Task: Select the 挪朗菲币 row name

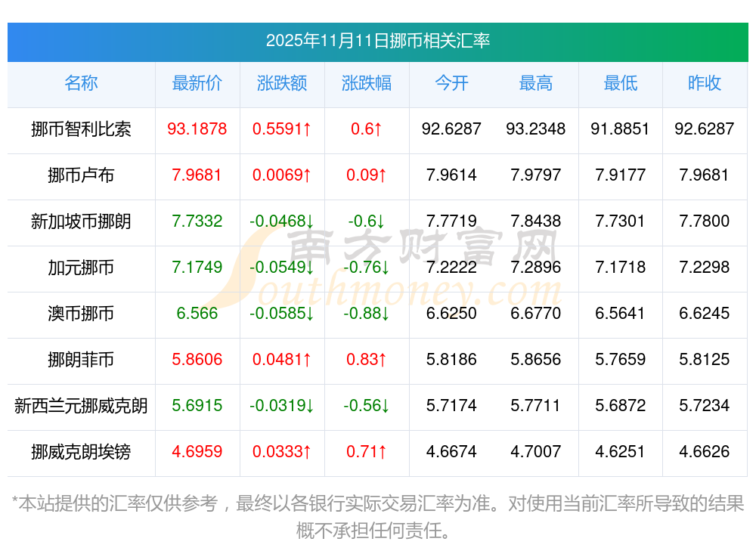Action: coord(81,360)
